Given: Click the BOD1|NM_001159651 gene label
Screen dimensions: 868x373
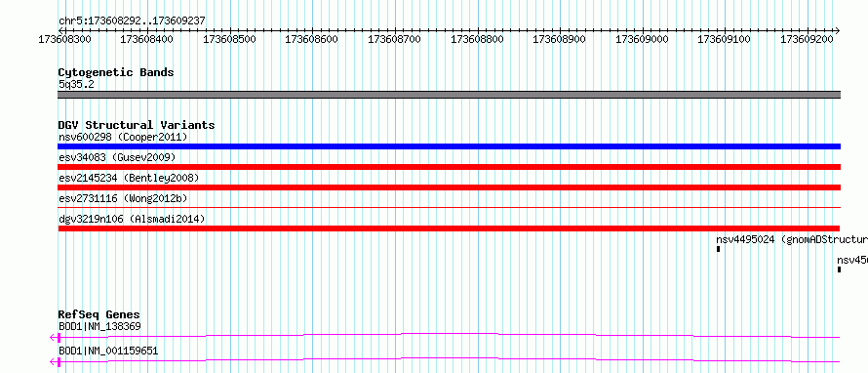Looking at the screenshot, I should click(x=108, y=351).
